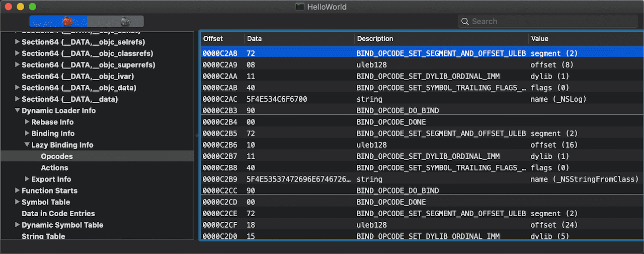This screenshot has height=254, width=644.
Task: Focus the Search input field
Action: point(547,21)
